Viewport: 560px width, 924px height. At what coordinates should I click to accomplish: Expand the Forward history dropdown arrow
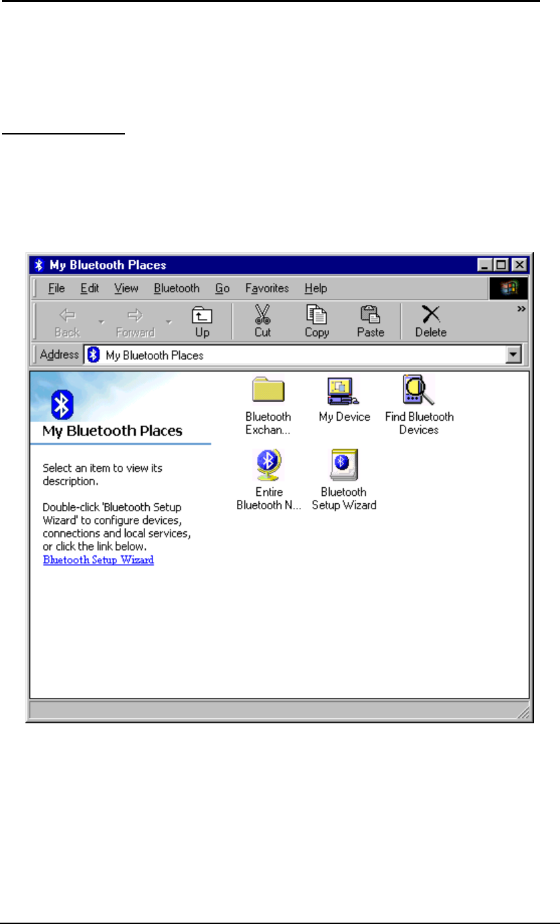[x=169, y=322]
